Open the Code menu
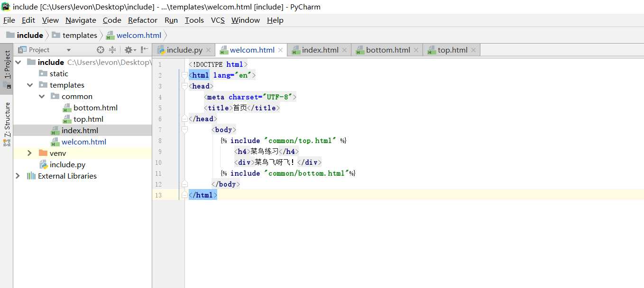 pyautogui.click(x=112, y=20)
